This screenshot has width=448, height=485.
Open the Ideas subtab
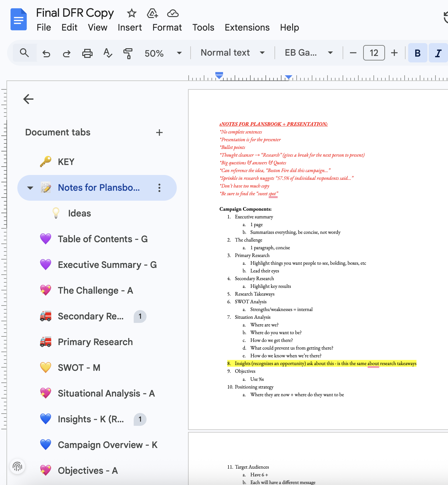(97, 214)
